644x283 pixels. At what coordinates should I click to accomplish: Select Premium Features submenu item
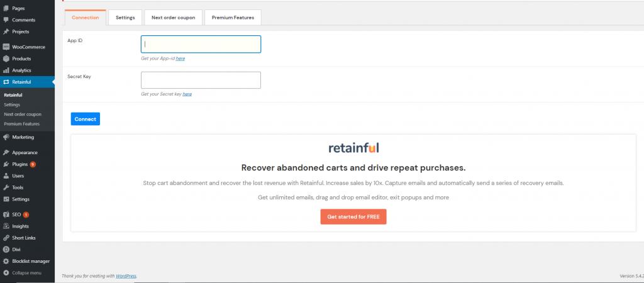pyautogui.click(x=22, y=124)
